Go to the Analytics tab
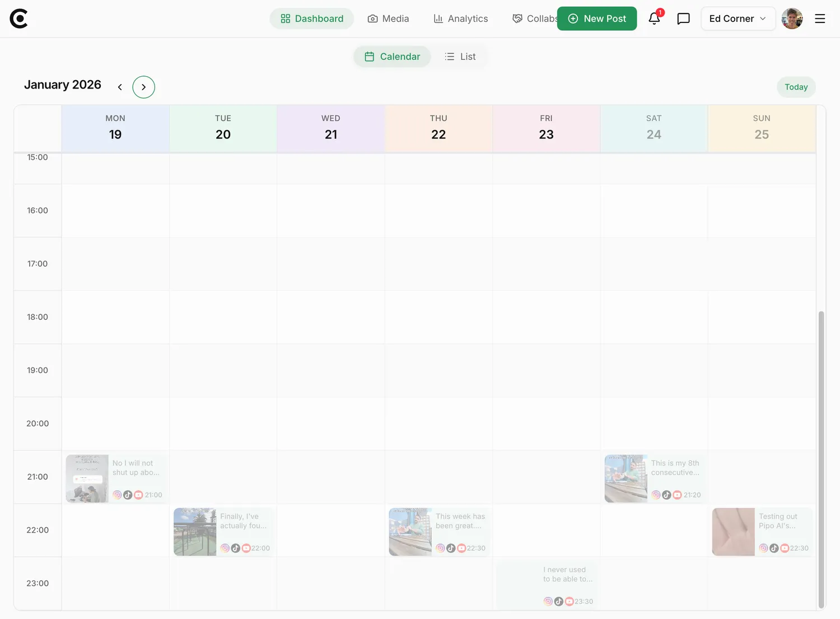The height and width of the screenshot is (619, 840). (x=461, y=18)
